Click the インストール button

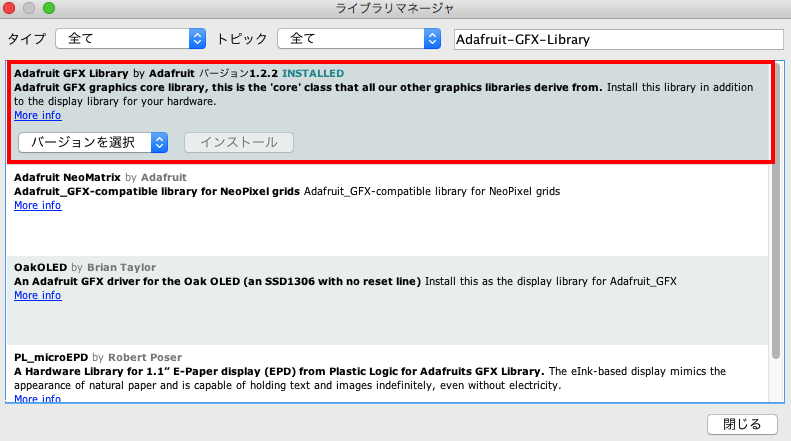click(239, 142)
